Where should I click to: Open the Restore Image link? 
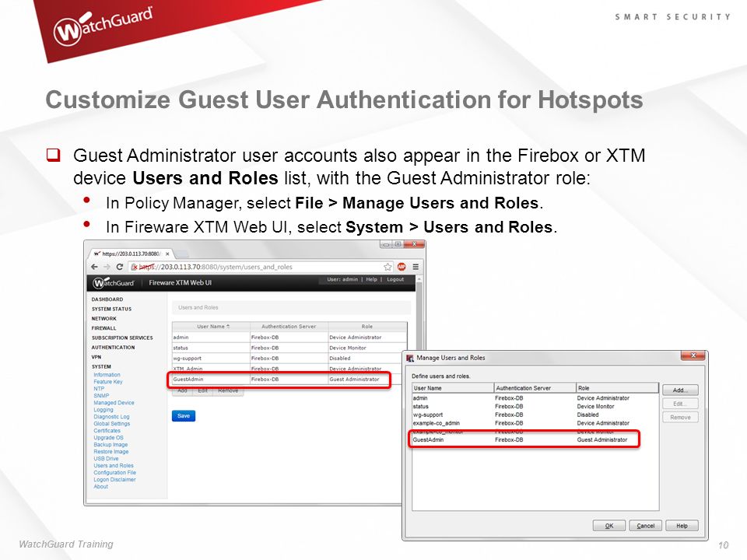pyautogui.click(x=111, y=451)
